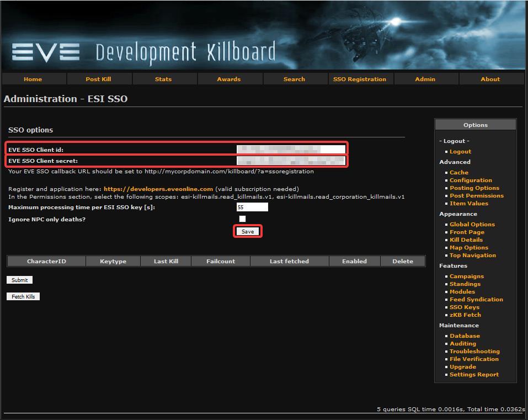Open Map Options settings
528x420 pixels.
pos(469,248)
